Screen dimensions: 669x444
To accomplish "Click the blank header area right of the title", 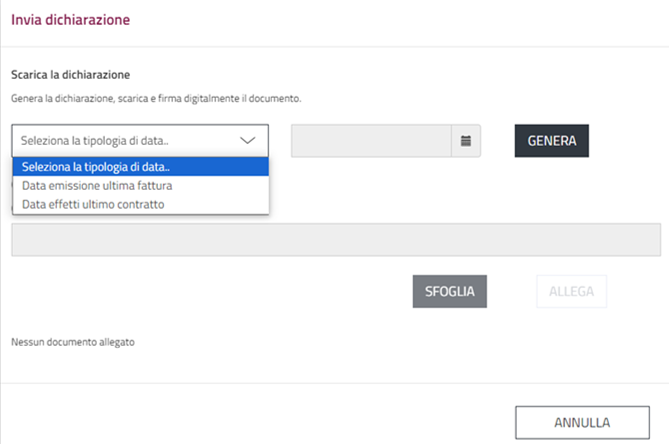I will 400,20.
